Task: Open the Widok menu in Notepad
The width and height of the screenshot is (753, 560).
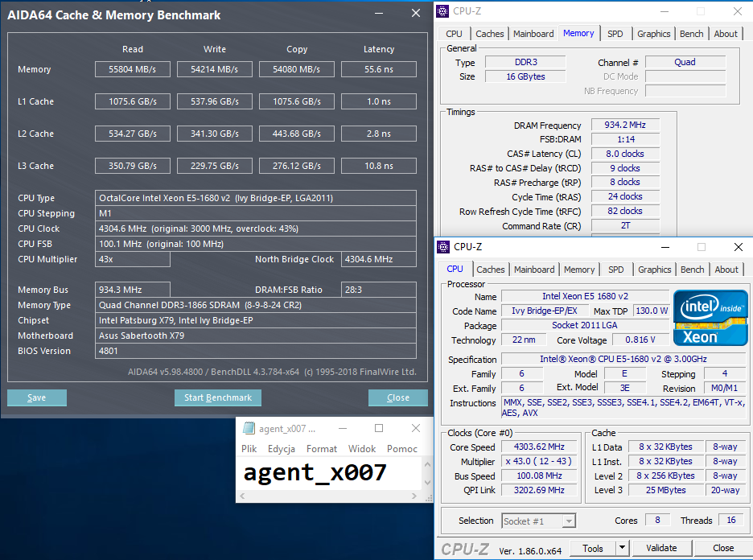Action: tap(361, 449)
